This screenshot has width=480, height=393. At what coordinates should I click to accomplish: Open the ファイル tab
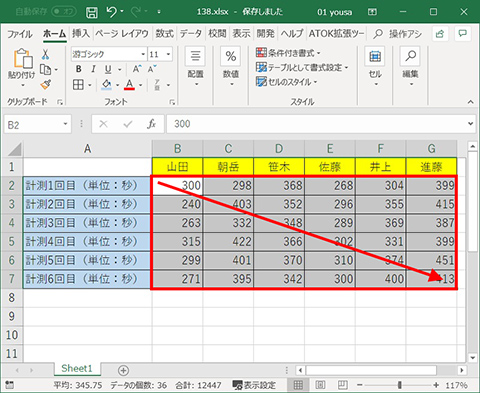[20, 34]
